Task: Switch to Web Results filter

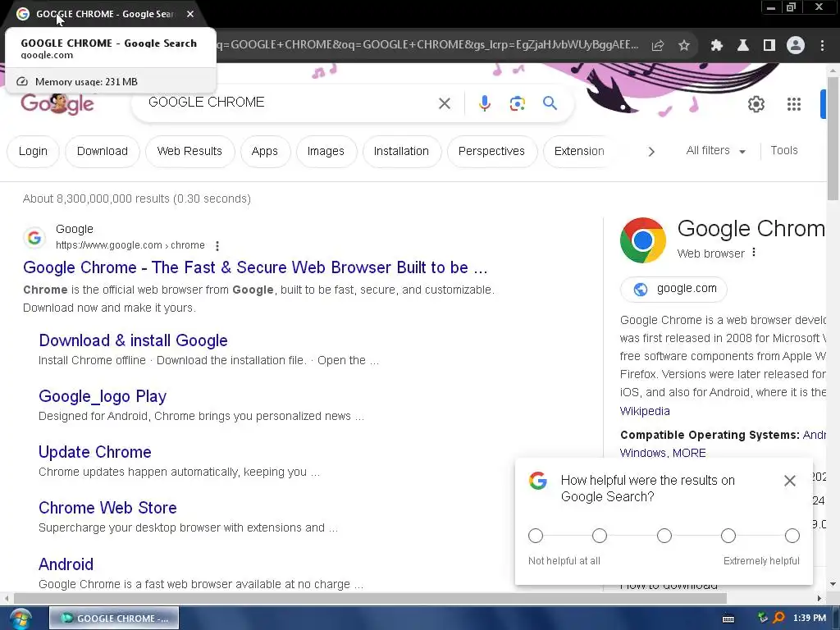Action: point(189,152)
